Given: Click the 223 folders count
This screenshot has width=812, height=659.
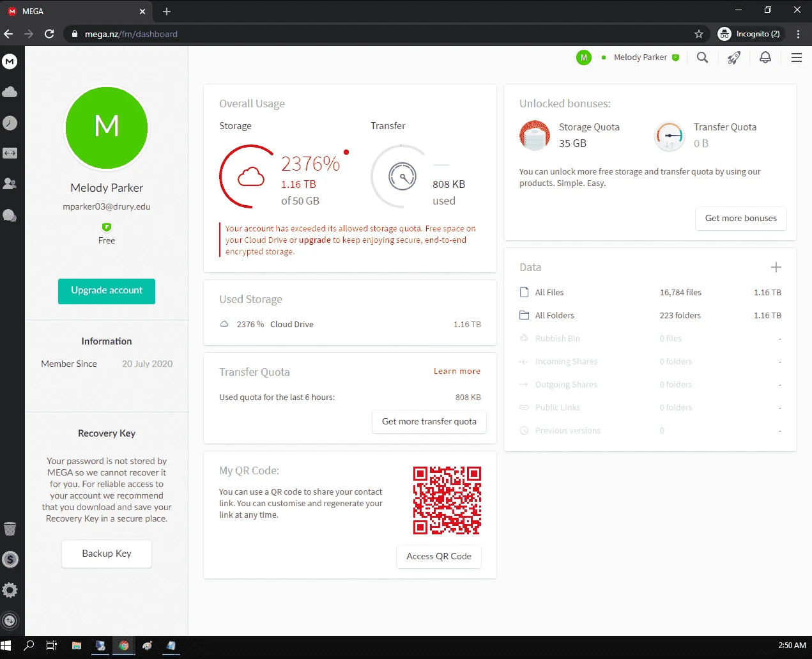Looking at the screenshot, I should (680, 316).
